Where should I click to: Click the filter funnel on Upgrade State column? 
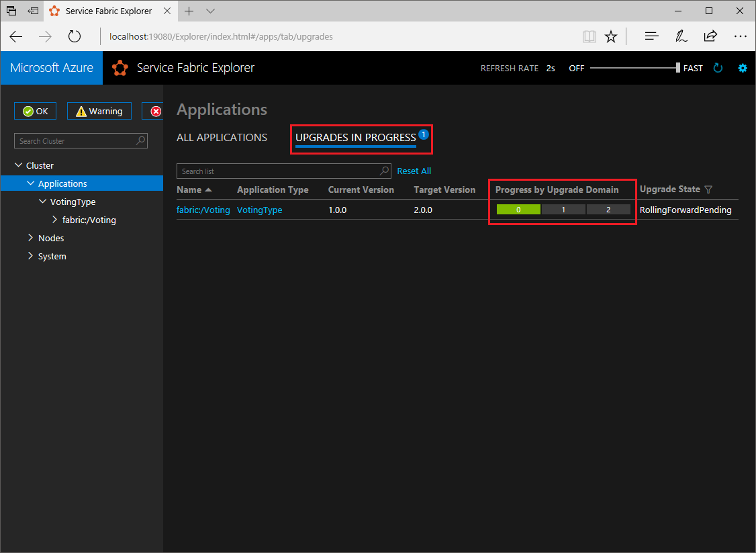[x=708, y=189]
